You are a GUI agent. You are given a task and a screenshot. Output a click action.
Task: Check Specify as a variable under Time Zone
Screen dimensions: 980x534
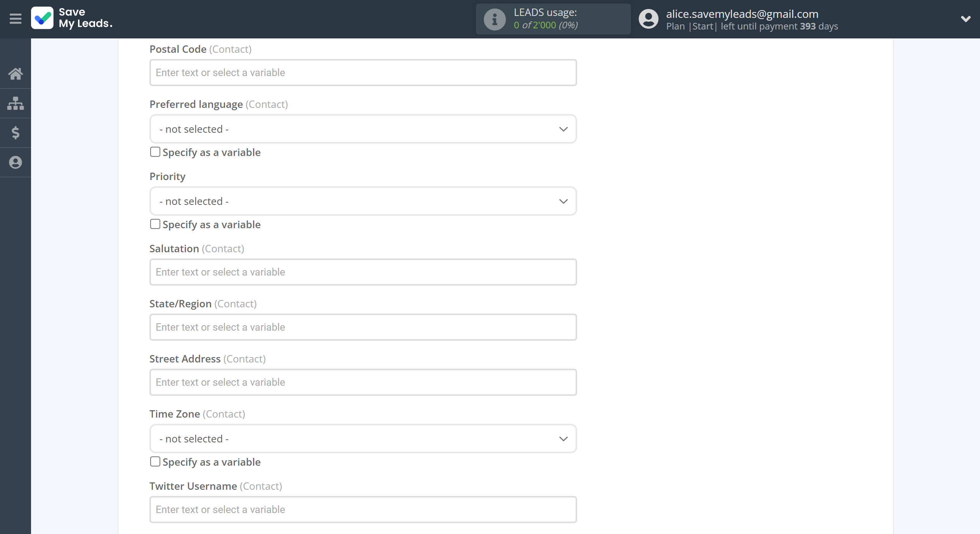pyautogui.click(x=155, y=461)
